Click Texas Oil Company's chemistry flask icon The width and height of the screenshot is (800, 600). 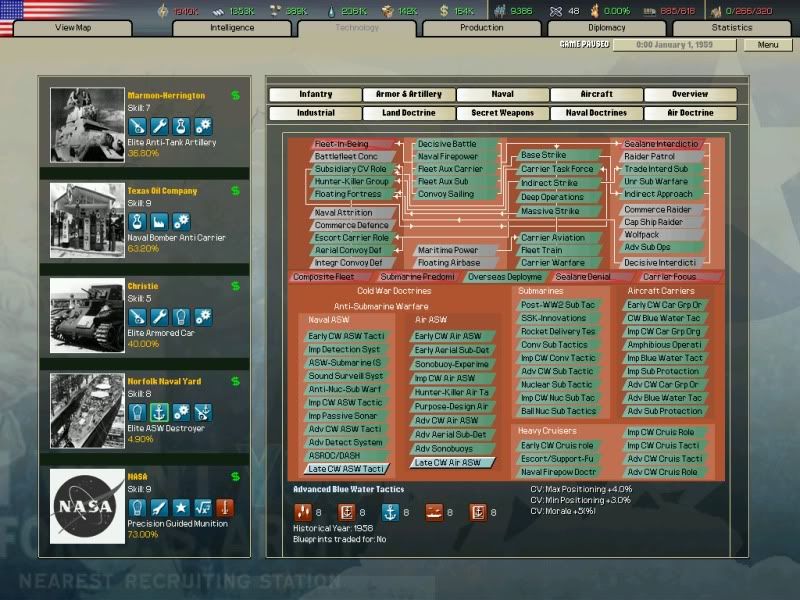tap(137, 222)
